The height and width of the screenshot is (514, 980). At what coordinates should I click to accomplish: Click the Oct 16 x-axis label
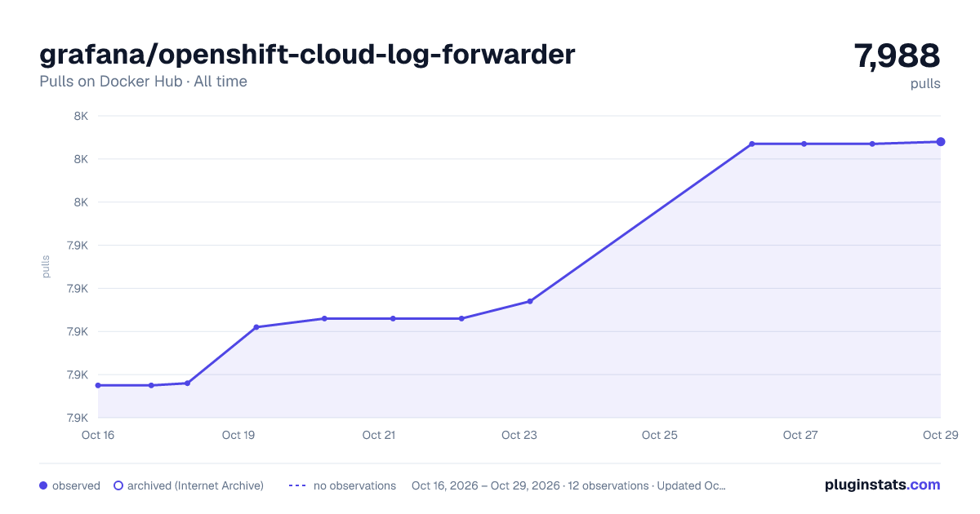(98, 435)
